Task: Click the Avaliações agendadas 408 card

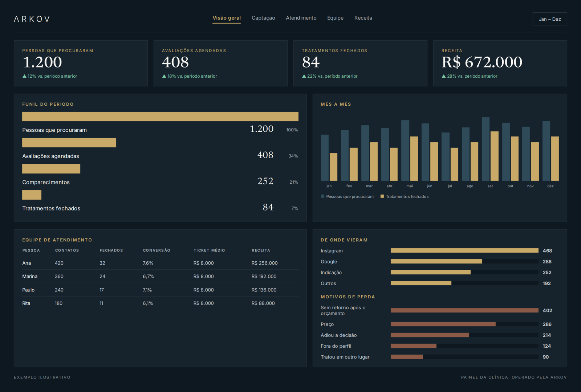Action: [220, 63]
